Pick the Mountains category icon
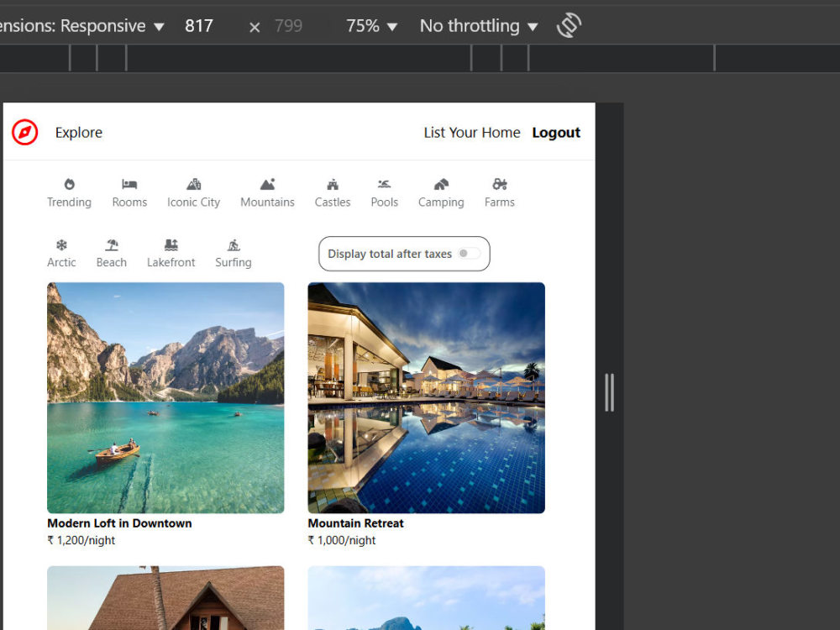Screen dimensions: 840x630 pos(267,184)
